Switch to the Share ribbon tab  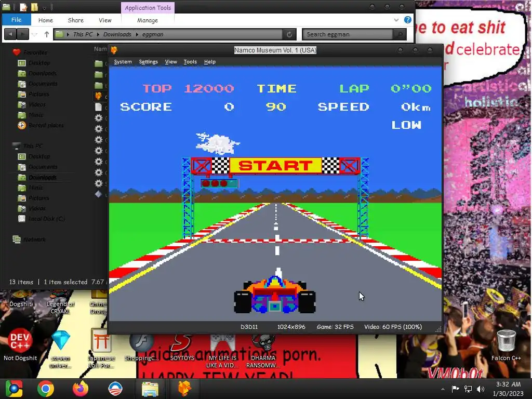[76, 20]
